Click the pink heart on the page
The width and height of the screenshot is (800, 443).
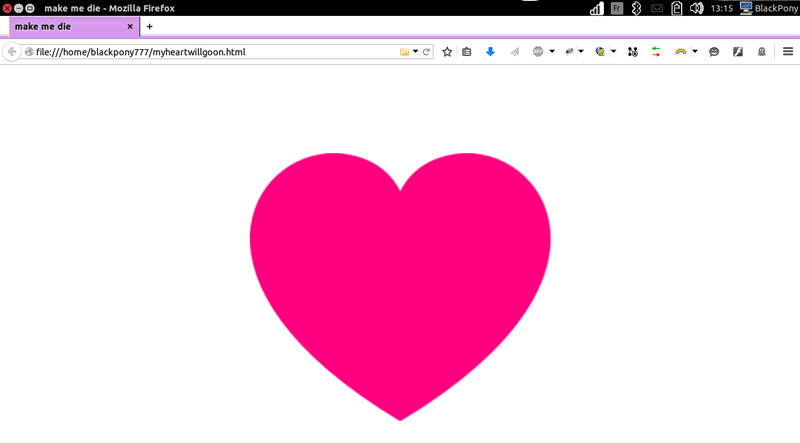[x=400, y=286]
